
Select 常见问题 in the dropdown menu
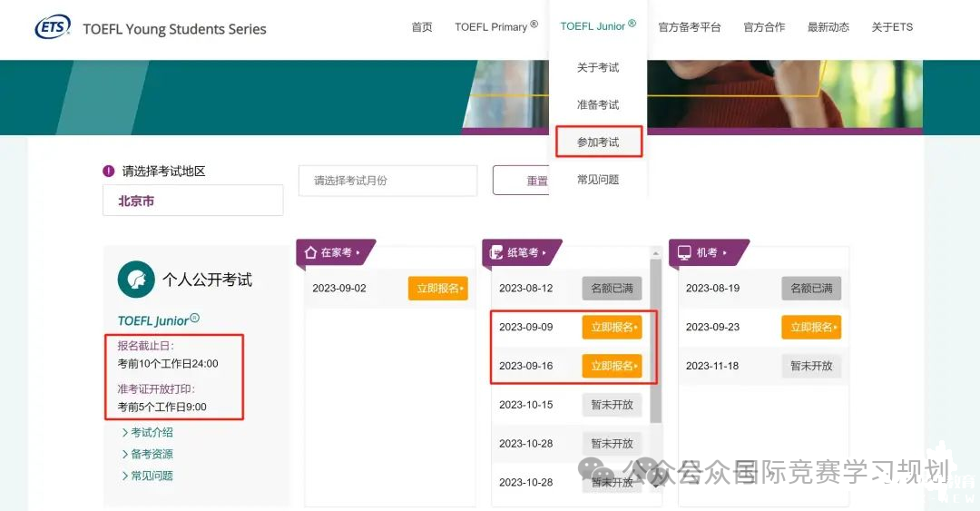(x=598, y=180)
